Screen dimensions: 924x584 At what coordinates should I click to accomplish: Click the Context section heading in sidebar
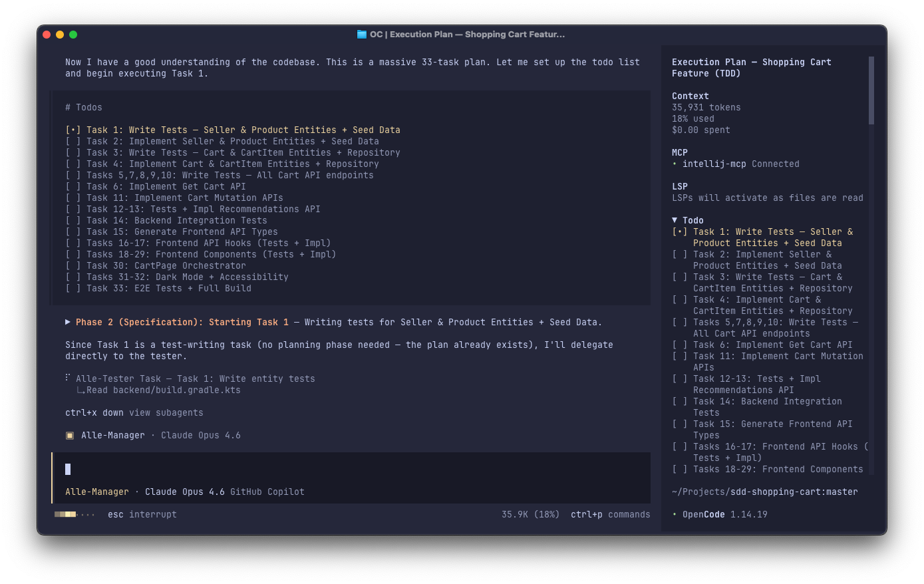click(691, 96)
